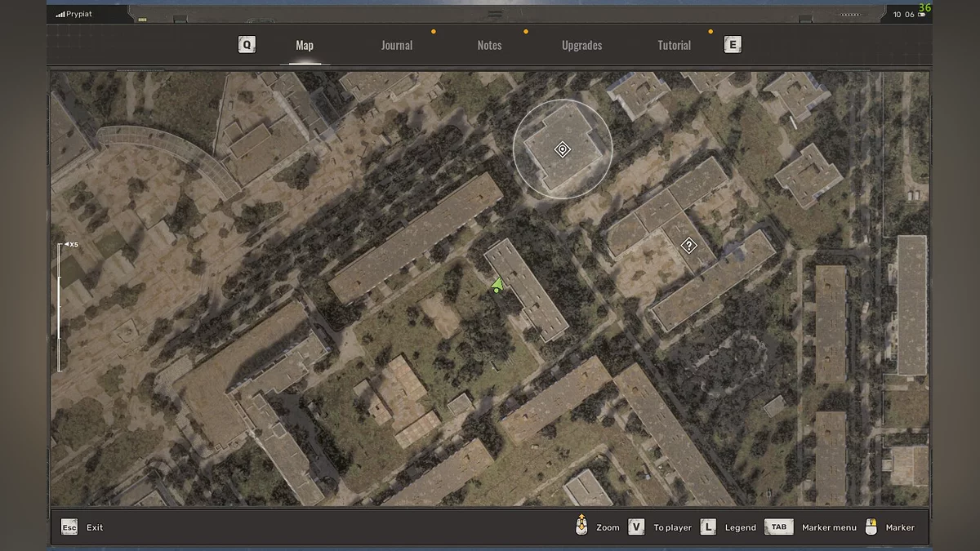
Task: Click the x5 zoom level slider
Action: (x=60, y=306)
